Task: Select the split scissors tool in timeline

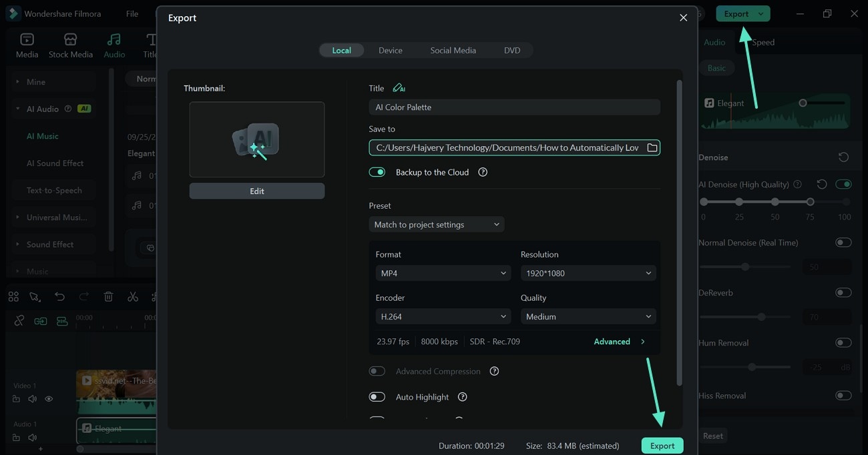Action: 133,297
